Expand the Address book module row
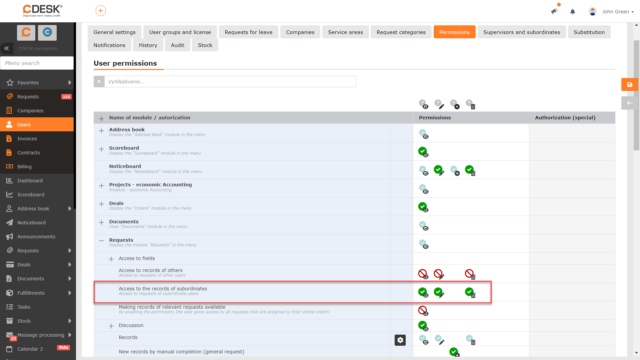This screenshot has width=640, height=360. pyautogui.click(x=101, y=131)
